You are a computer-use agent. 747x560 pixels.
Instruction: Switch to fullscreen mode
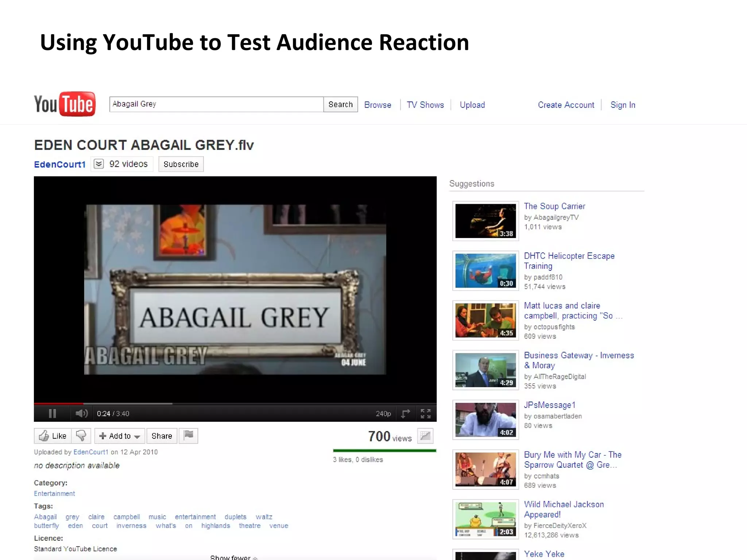[425, 413]
